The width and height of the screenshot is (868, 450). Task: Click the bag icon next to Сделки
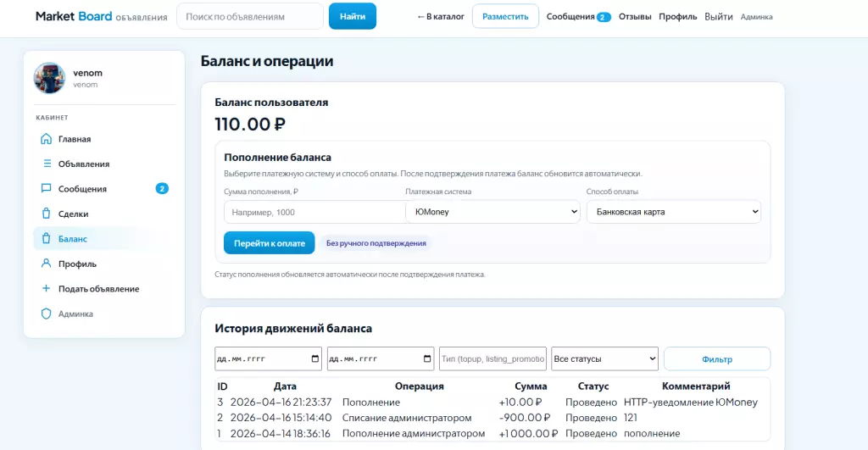click(47, 214)
